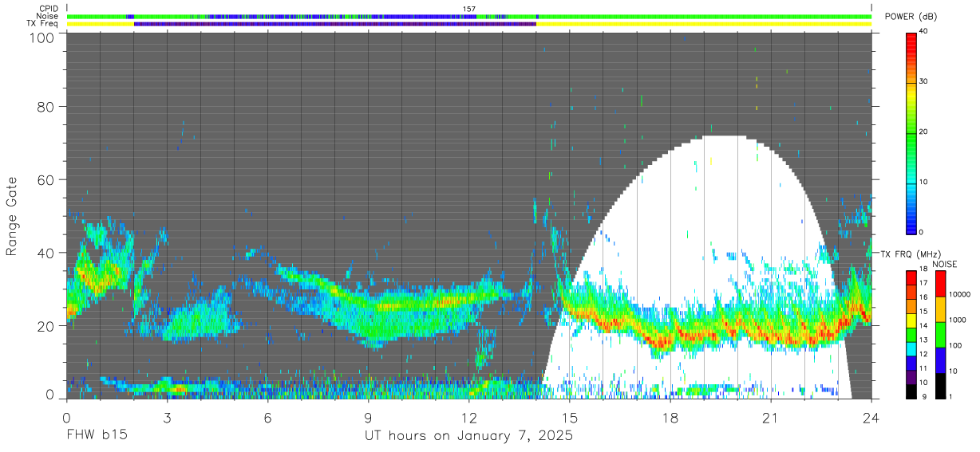This screenshot has height=452, width=980.
Task: Select the CPID value 157
Action: [469, 9]
